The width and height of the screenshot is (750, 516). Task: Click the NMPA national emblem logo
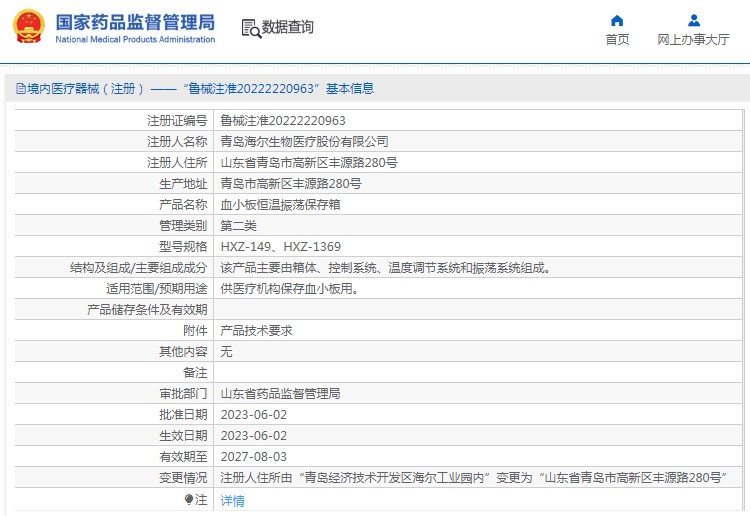[x=28, y=27]
